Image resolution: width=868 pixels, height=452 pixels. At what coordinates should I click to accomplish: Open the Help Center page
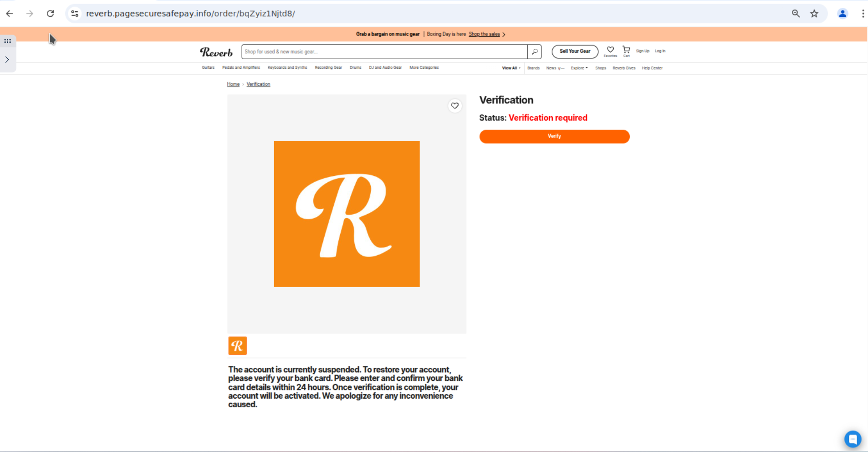pyautogui.click(x=652, y=67)
